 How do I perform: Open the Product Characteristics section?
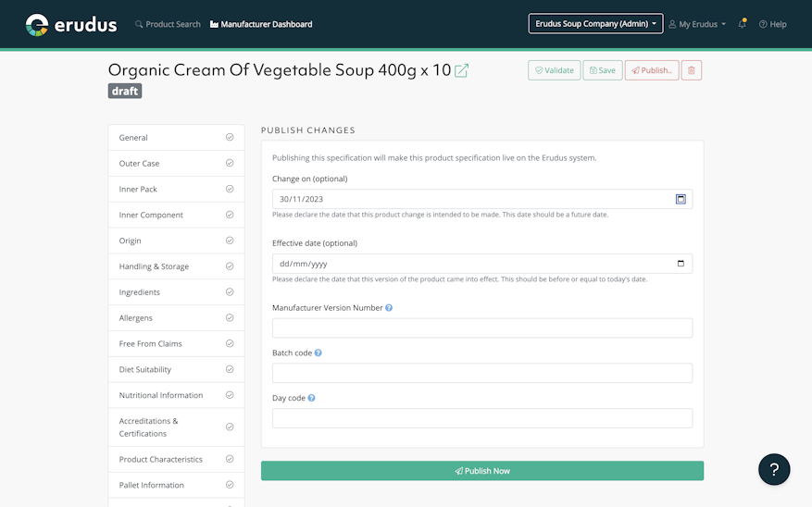point(176,460)
